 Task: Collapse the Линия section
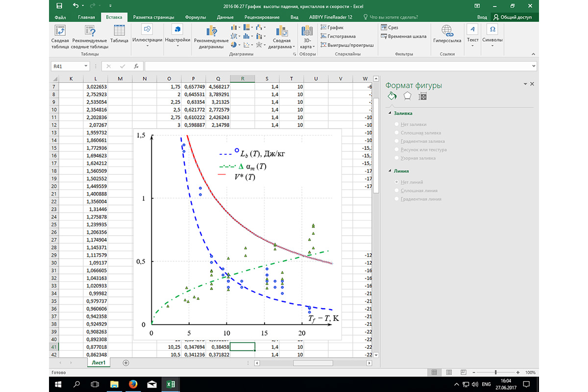(390, 171)
